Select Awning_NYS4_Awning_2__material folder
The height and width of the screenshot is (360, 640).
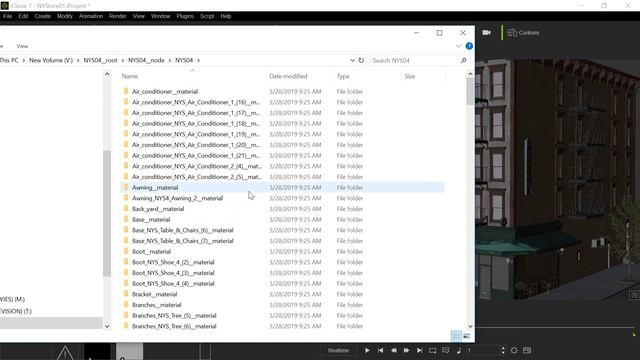[178, 198]
